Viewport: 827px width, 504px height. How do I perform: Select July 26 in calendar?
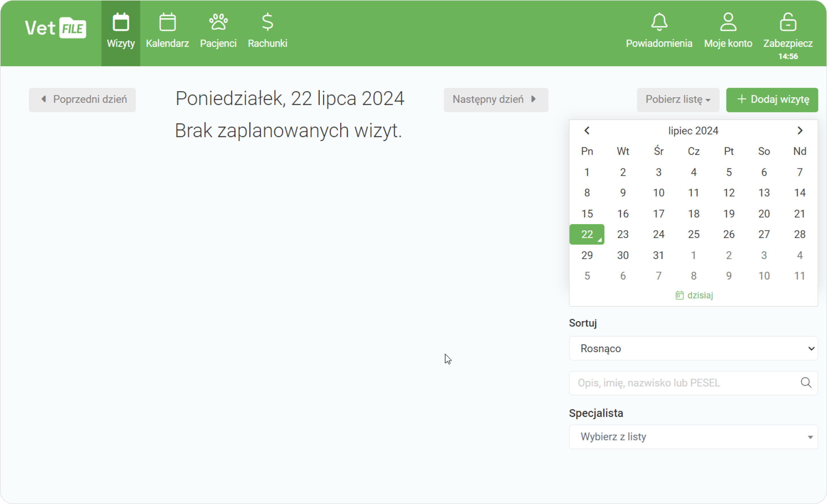point(729,234)
